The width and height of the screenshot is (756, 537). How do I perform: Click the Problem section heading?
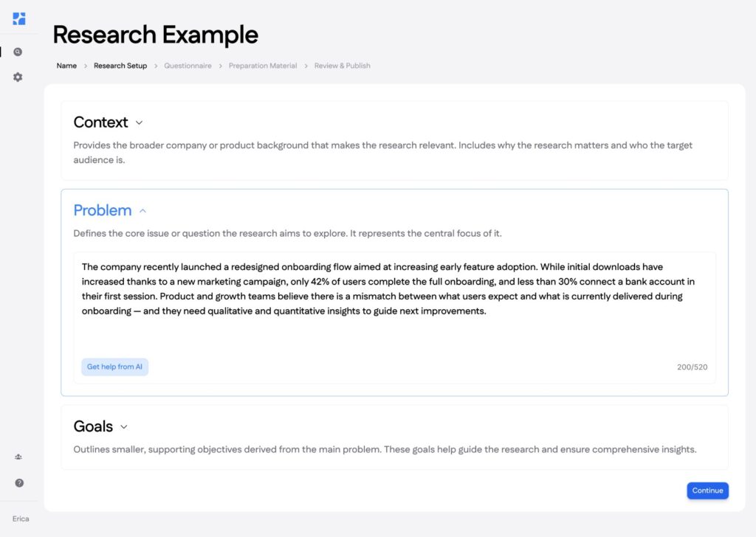tap(103, 210)
